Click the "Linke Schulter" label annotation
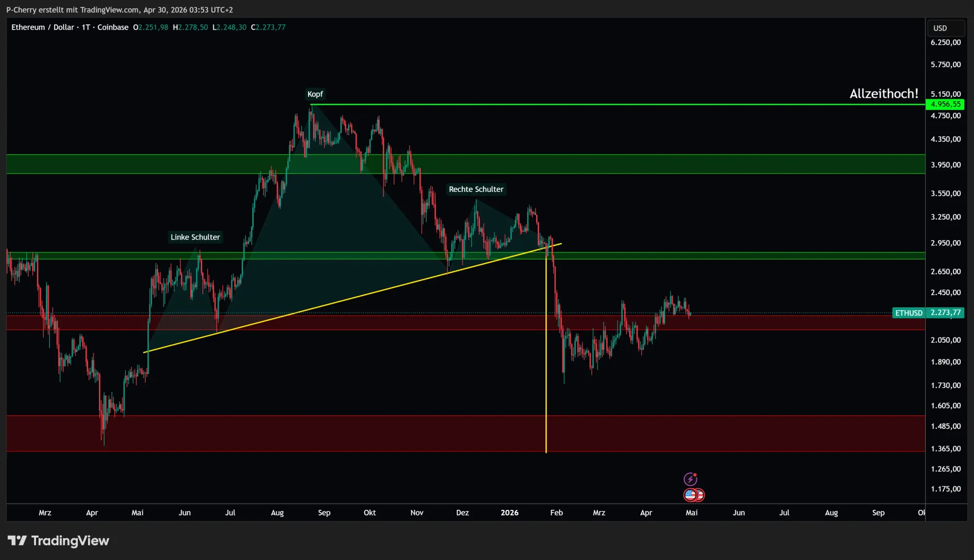Viewport: 974px width, 560px height. (195, 237)
